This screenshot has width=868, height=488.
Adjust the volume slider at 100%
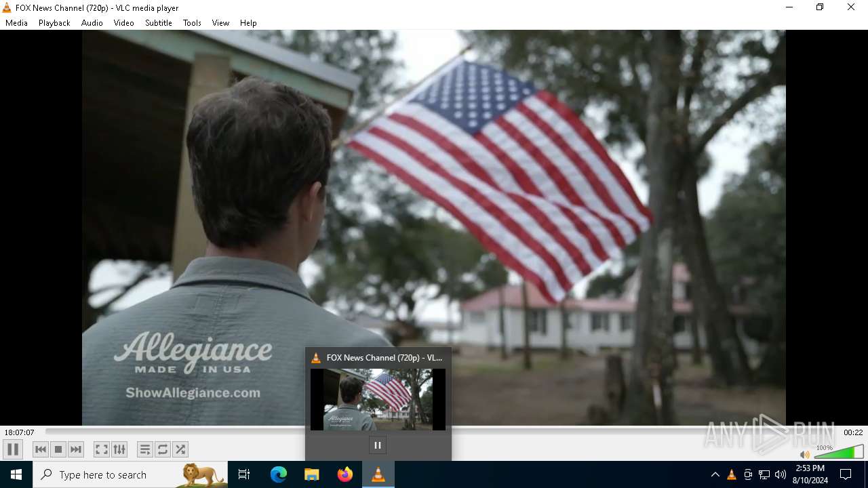(839, 452)
